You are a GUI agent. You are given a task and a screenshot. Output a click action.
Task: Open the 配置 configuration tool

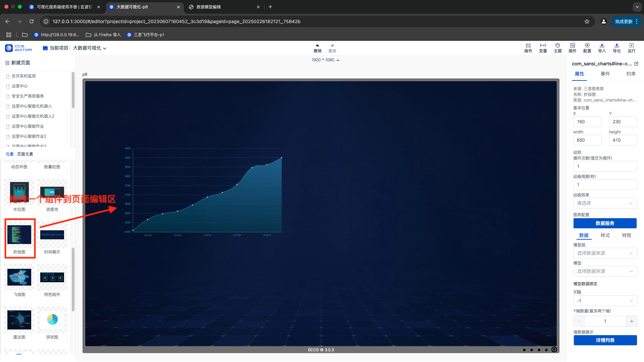click(x=587, y=48)
